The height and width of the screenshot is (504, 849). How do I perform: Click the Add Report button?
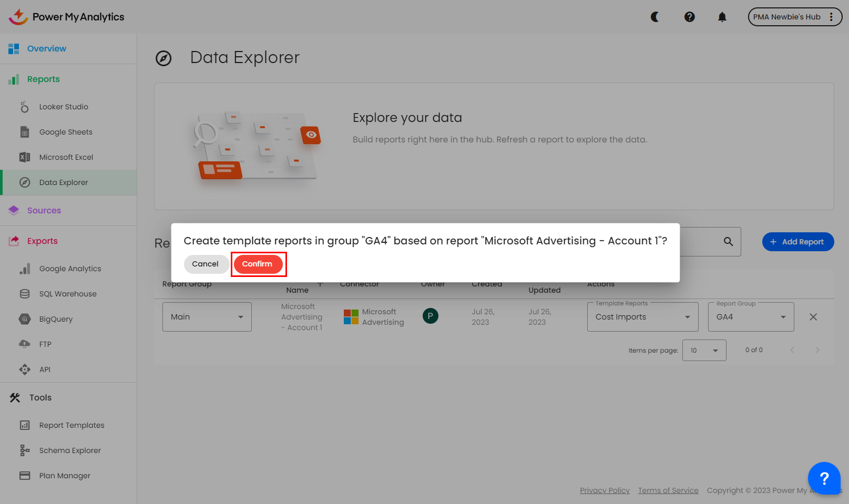coord(797,242)
